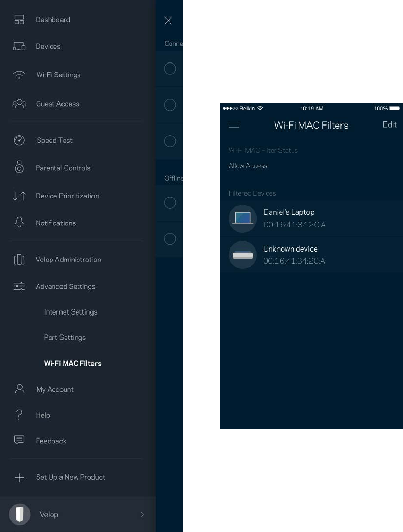Screen dimensions: 403x532
Task: Click battery indicator in phone status bar
Action: (x=395, y=108)
